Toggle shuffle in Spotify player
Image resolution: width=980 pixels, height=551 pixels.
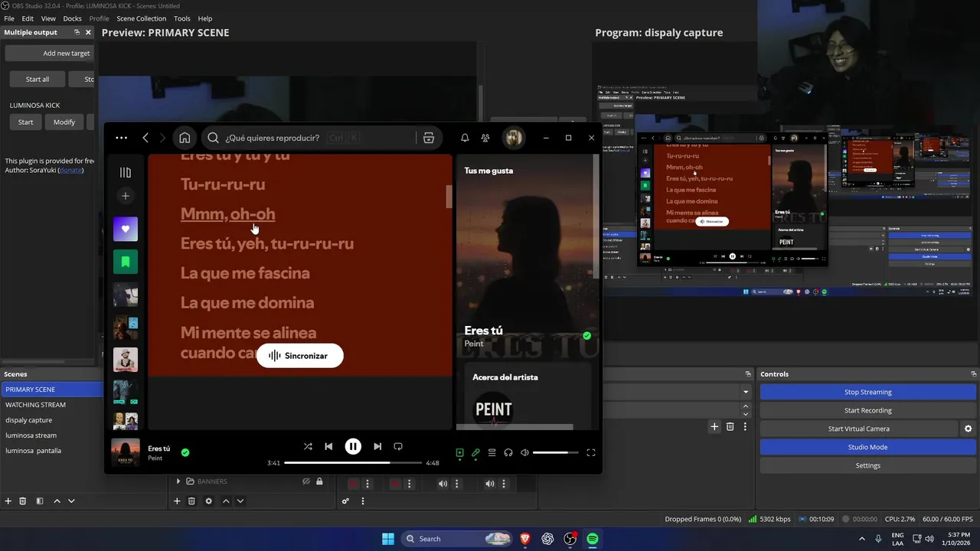[308, 446]
